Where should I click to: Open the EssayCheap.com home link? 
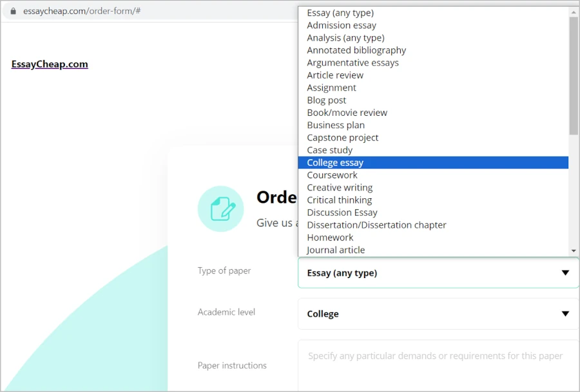50,64
